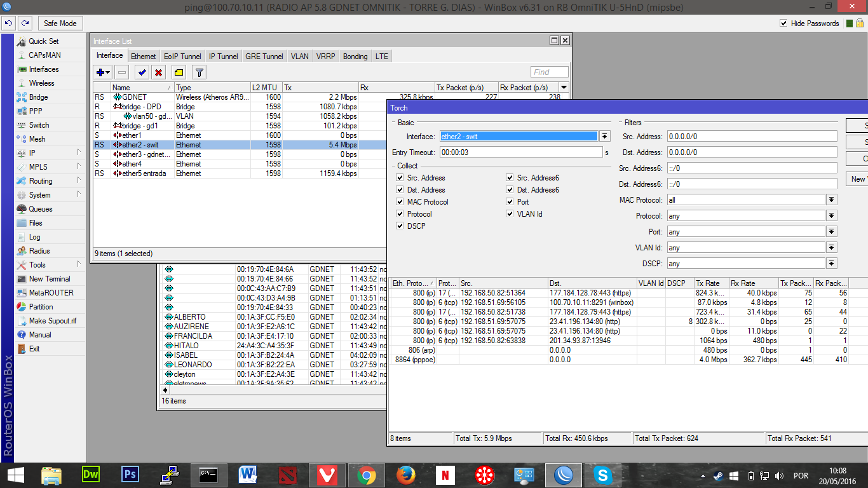Enable the selected interface with the checkmark icon
This screenshot has width=868, height=488.
click(142, 72)
